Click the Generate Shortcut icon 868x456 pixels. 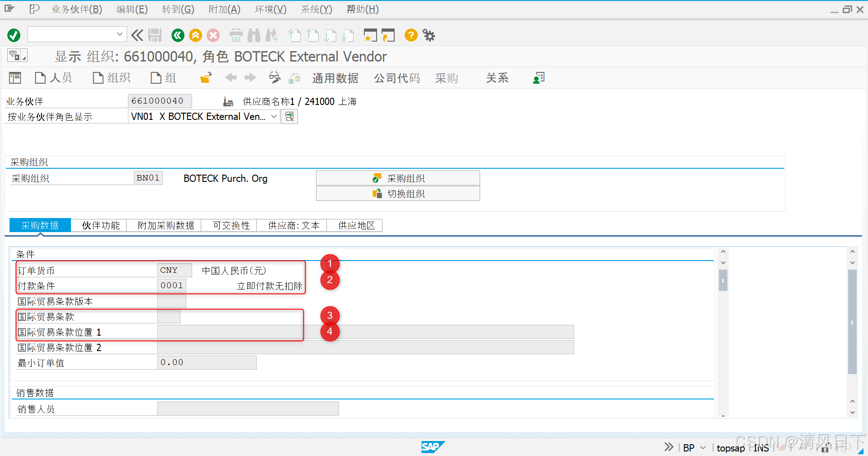(388, 35)
